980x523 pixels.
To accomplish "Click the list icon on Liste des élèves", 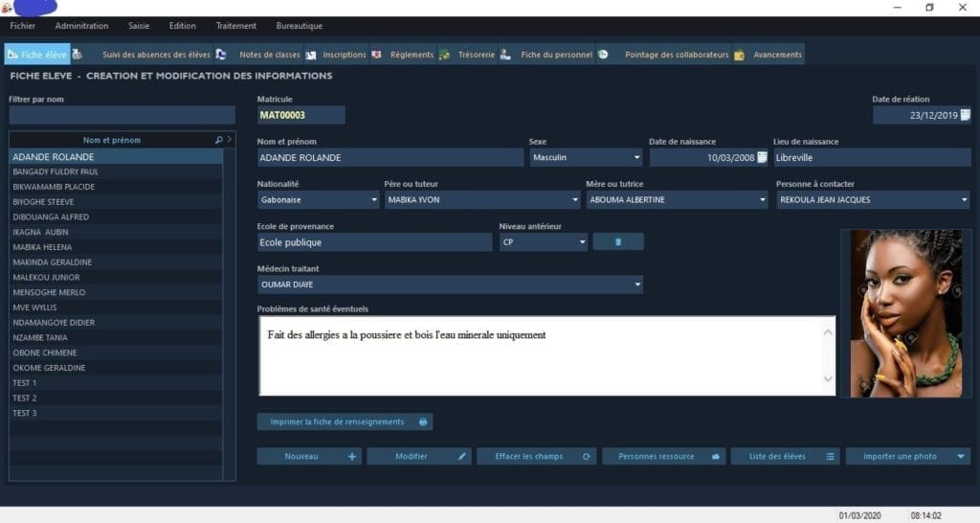I will [x=830, y=457].
